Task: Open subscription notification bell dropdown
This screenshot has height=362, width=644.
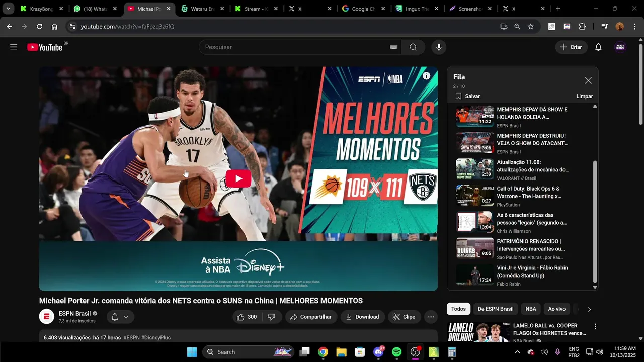Action: pos(120,317)
